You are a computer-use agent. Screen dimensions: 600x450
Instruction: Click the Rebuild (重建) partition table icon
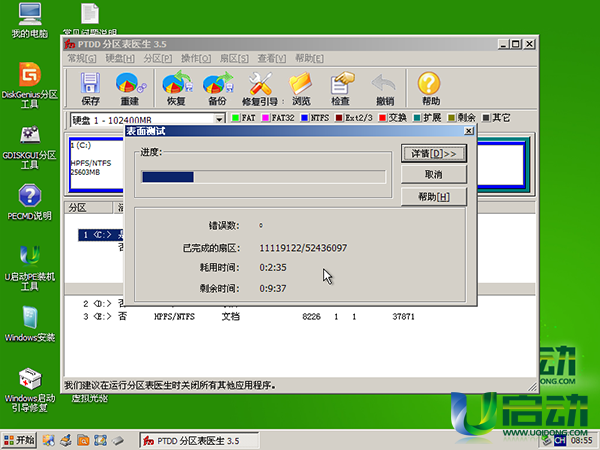[130, 88]
